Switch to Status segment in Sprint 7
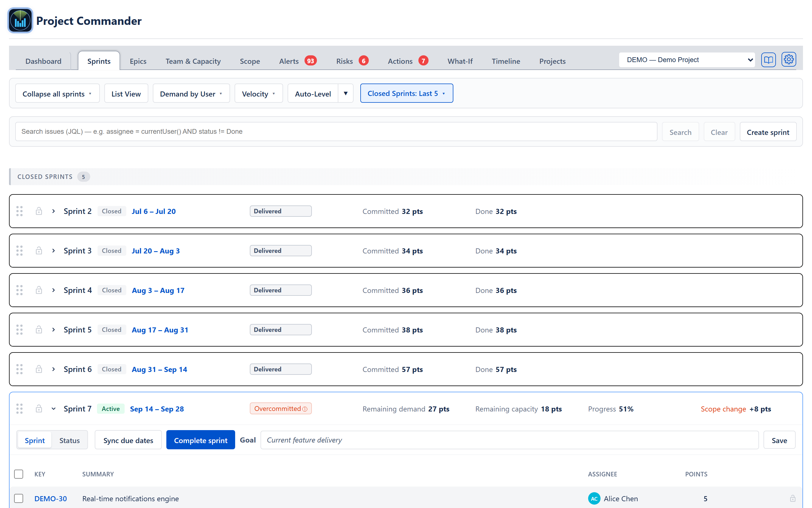 (x=69, y=440)
